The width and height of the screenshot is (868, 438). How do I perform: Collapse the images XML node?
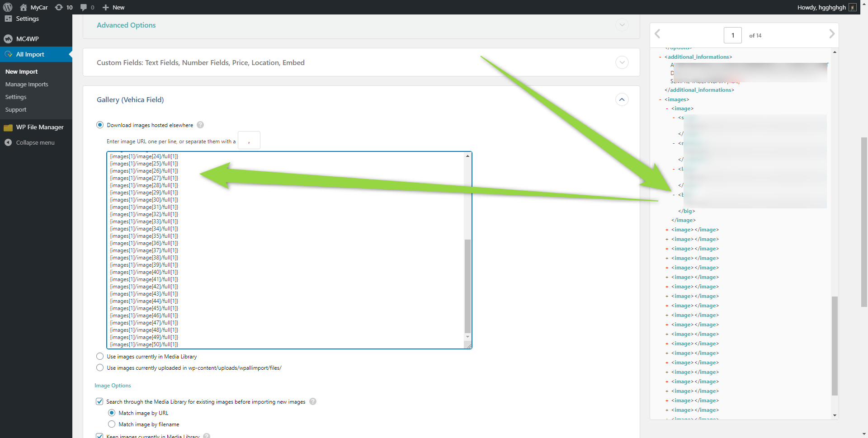coord(660,99)
